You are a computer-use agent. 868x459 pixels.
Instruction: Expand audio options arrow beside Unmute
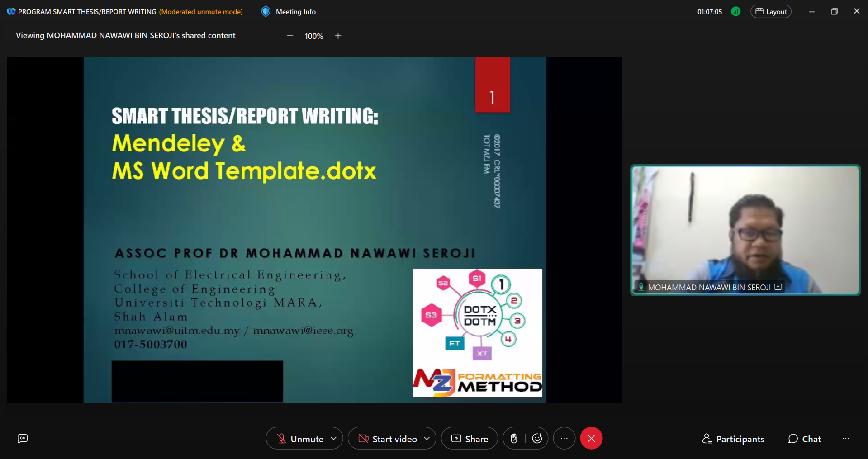pos(334,439)
